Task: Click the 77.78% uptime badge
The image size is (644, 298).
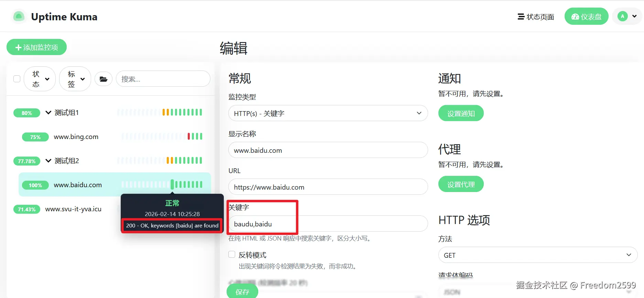Action: (27, 161)
